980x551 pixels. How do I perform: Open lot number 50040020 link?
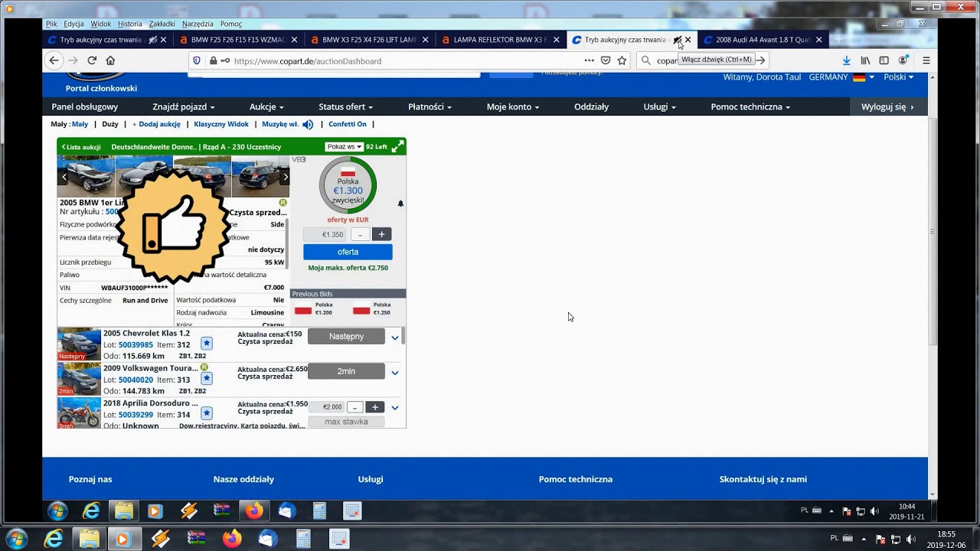136,380
